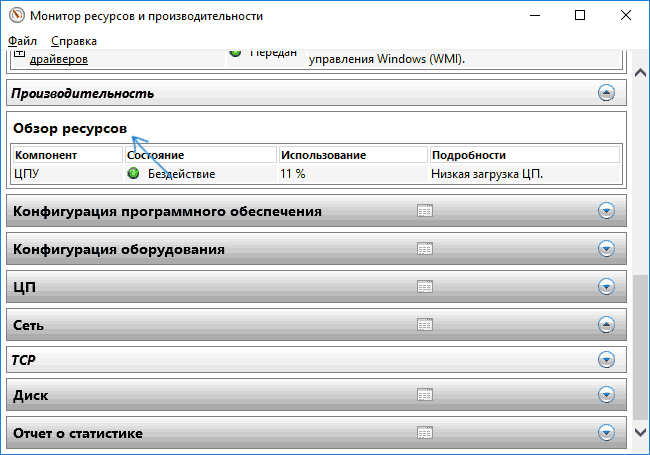Viewport: 650px width, 455px height.
Task: Click the Компонент column header
Action: [x=68, y=155]
